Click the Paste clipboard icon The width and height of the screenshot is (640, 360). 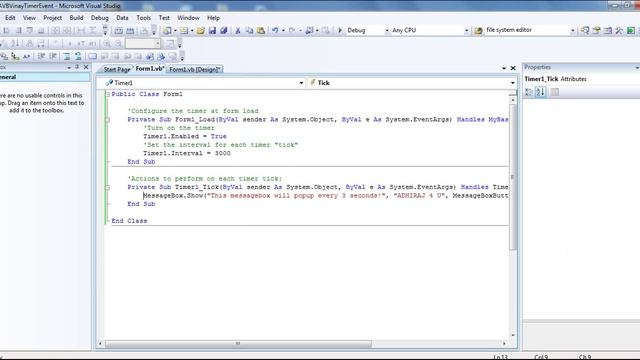click(260, 30)
